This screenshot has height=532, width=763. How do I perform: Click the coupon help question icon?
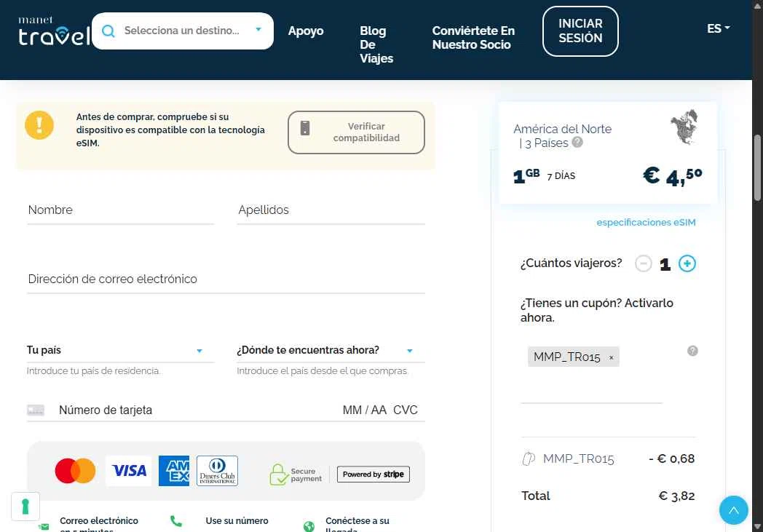pyautogui.click(x=692, y=351)
